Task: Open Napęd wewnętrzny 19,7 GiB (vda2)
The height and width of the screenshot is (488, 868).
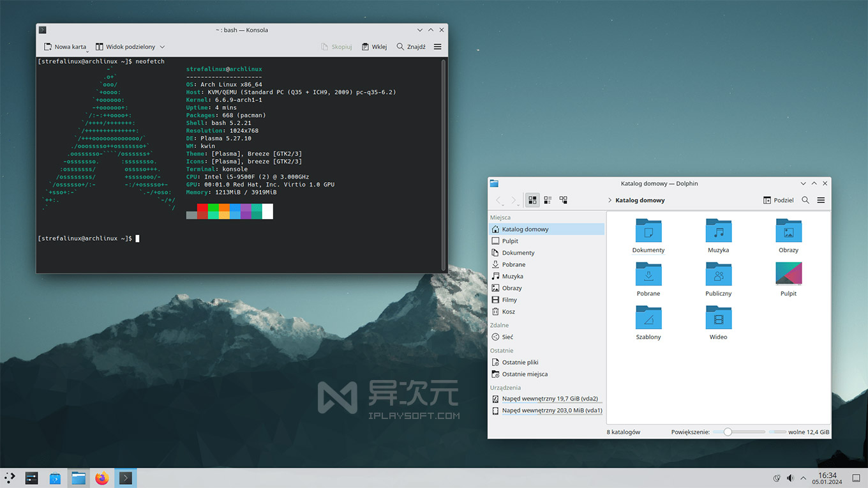Action: [552, 399]
